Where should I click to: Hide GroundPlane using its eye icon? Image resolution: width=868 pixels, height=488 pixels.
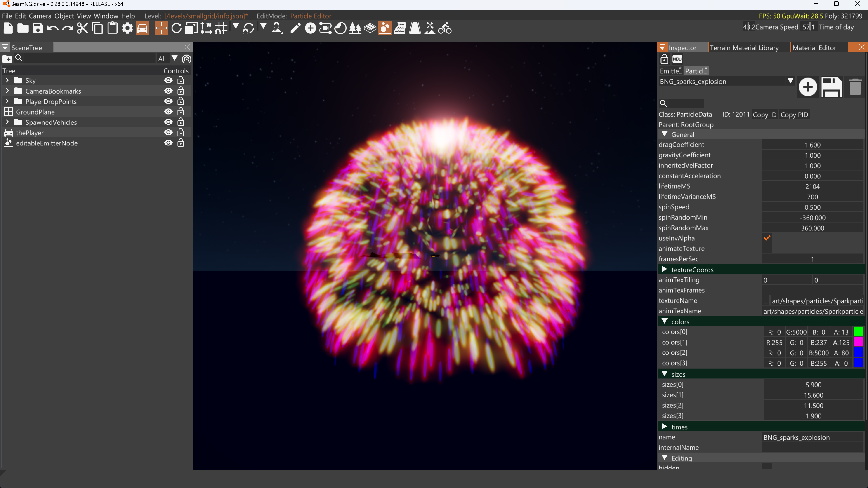(168, 112)
